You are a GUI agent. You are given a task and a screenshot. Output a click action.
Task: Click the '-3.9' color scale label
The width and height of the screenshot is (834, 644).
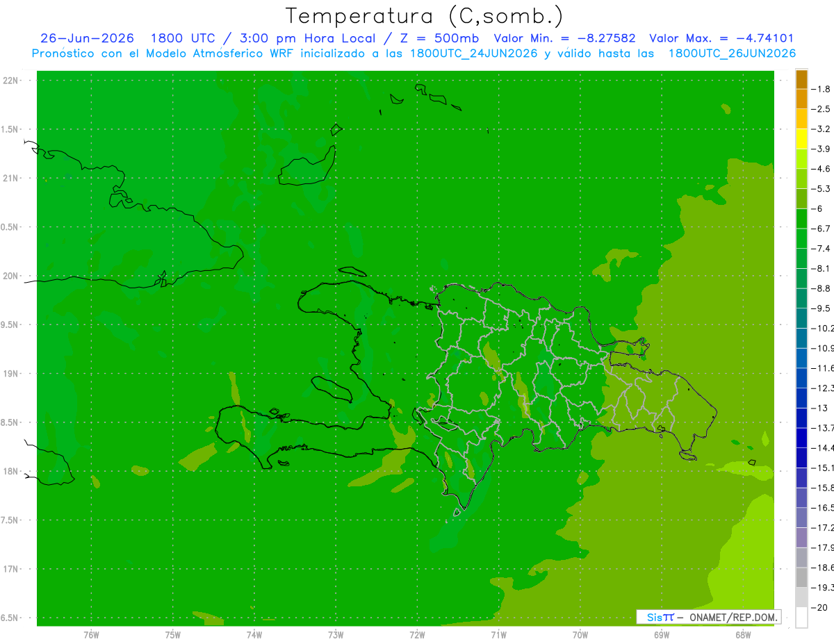click(822, 149)
